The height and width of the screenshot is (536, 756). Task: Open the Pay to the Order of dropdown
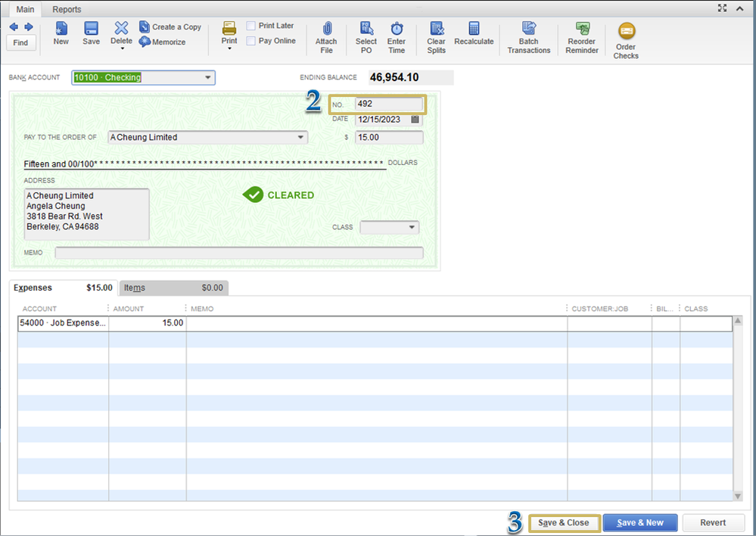(301, 138)
